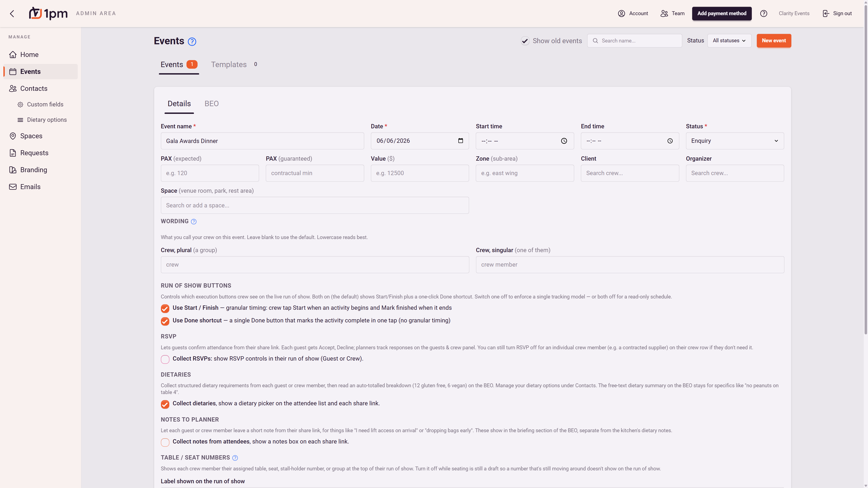
Task: Click the Crew, plural input
Action: coord(315,265)
